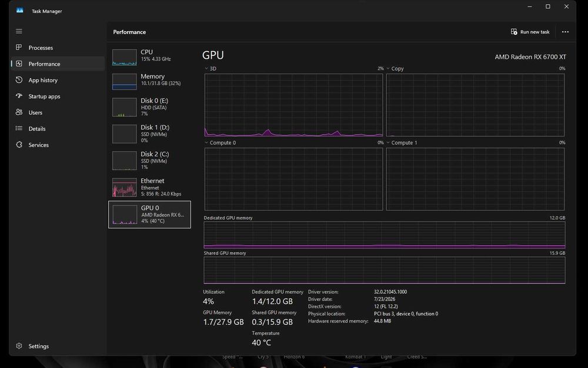Click the Compute 1 usage graph

475,179
